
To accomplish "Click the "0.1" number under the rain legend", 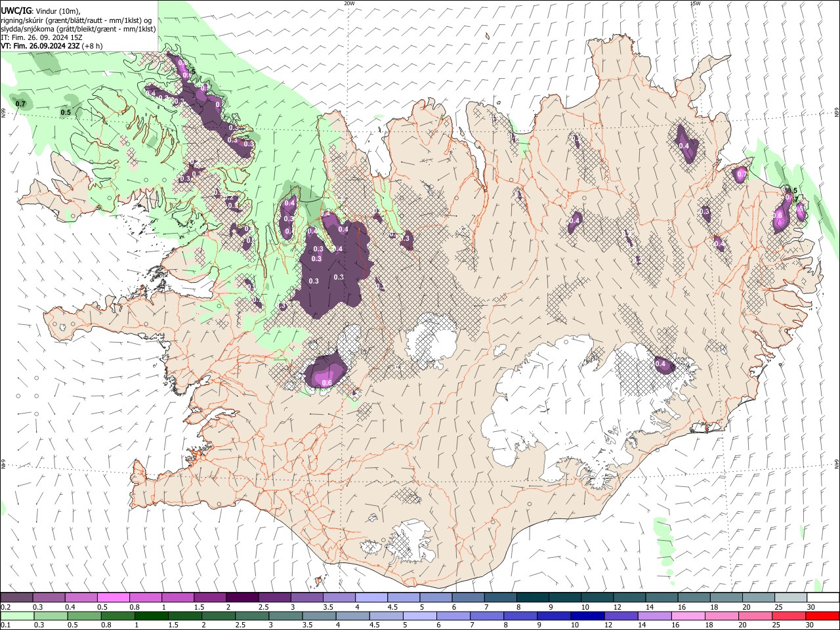I will tap(6, 625).
